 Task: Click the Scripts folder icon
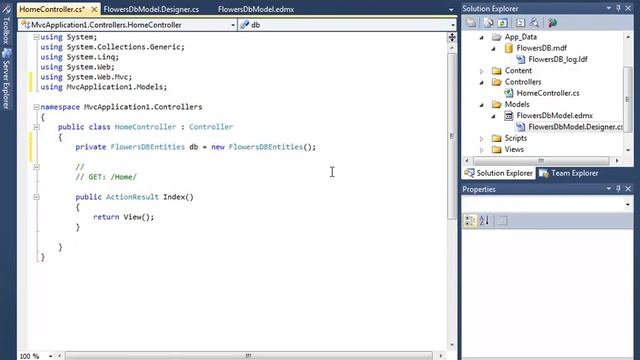tap(497, 138)
